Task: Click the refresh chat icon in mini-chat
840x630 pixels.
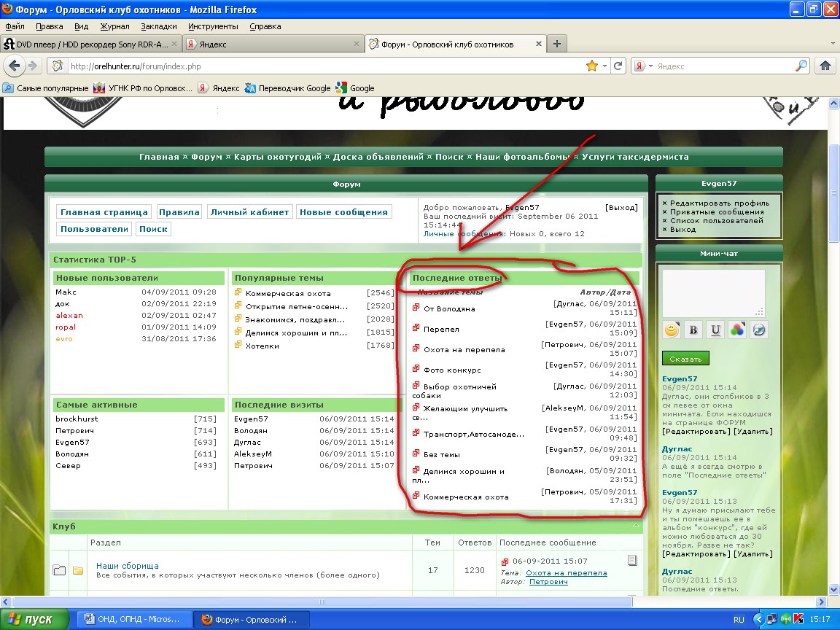Action: point(759,330)
